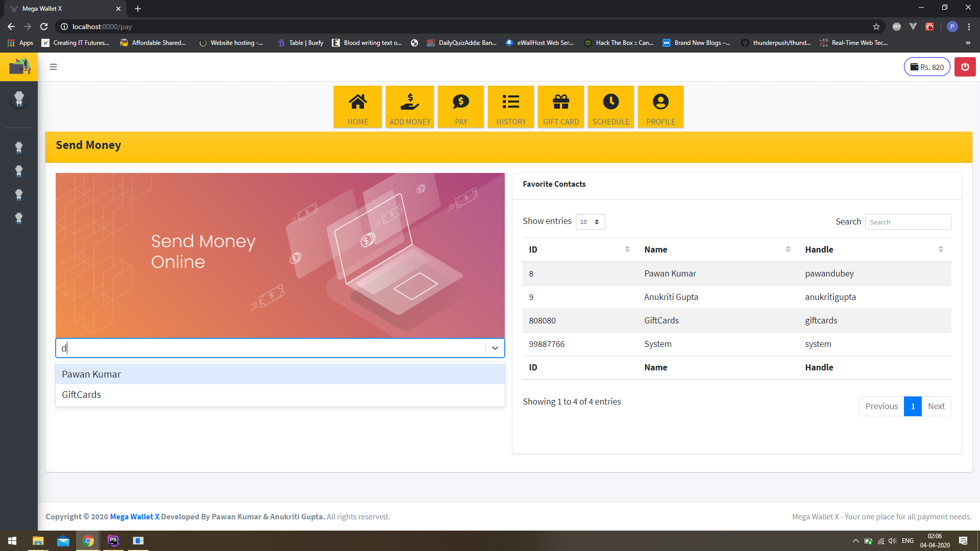The height and width of the screenshot is (551, 980).
Task: Click the Home house icon tile
Action: (x=357, y=107)
